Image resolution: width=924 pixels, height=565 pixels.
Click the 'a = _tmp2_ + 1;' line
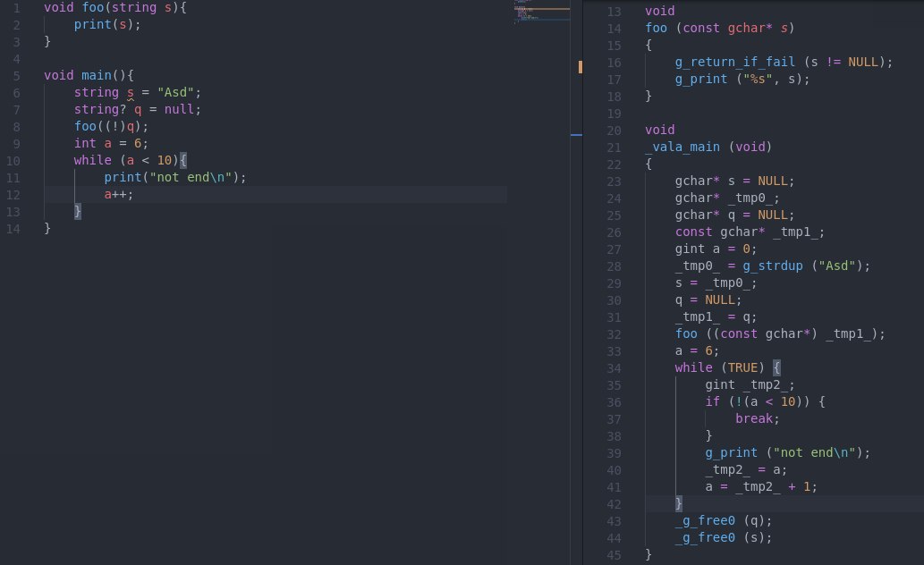click(761, 488)
